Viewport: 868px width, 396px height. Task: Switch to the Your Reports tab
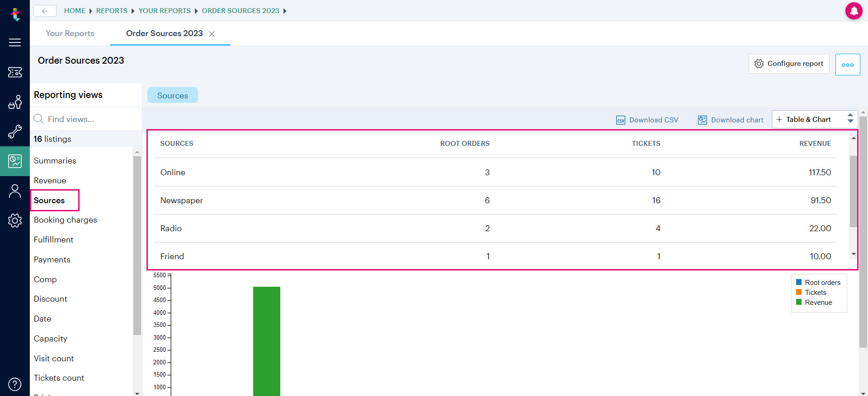tap(70, 33)
